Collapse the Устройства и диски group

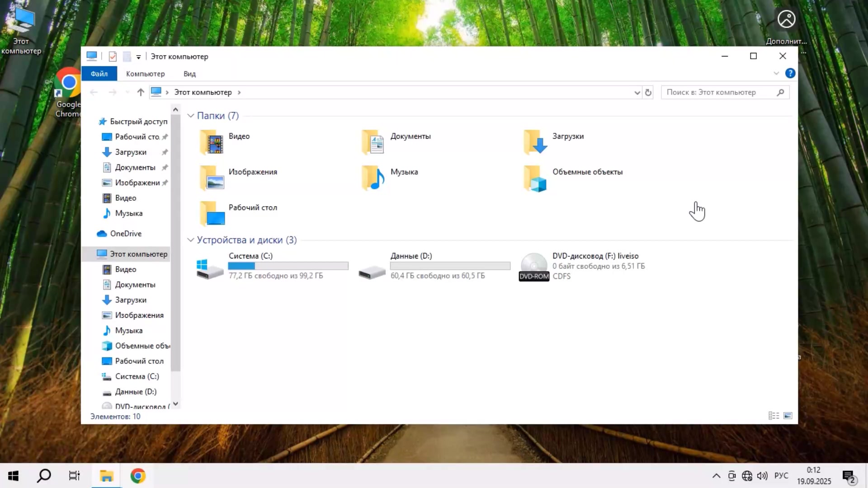coord(191,240)
